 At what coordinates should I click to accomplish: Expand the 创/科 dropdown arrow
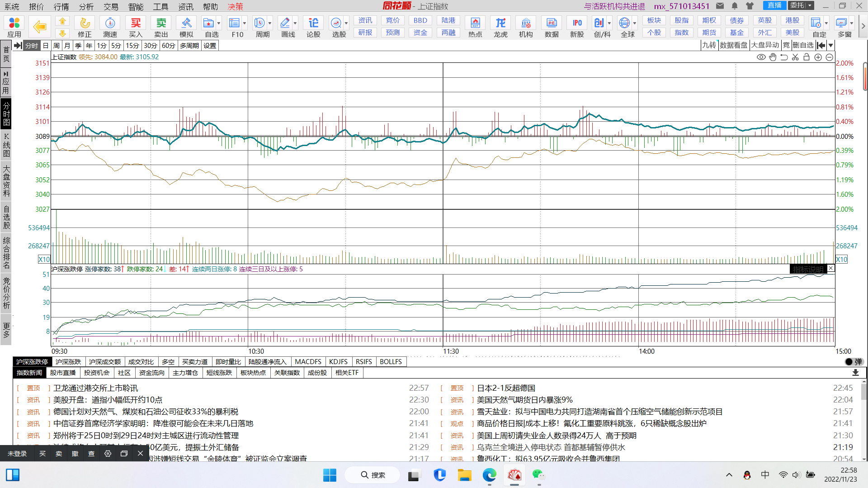[609, 23]
